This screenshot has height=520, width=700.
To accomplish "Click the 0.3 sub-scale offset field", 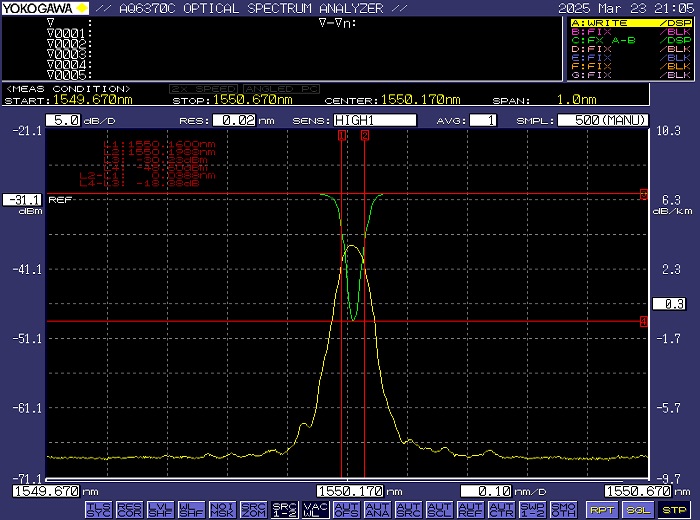I will (x=669, y=304).
